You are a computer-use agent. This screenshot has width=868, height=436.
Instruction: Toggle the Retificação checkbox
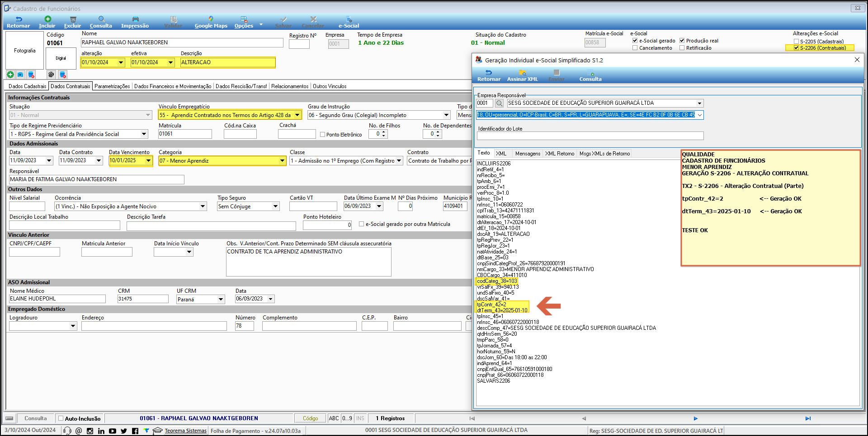tap(682, 48)
